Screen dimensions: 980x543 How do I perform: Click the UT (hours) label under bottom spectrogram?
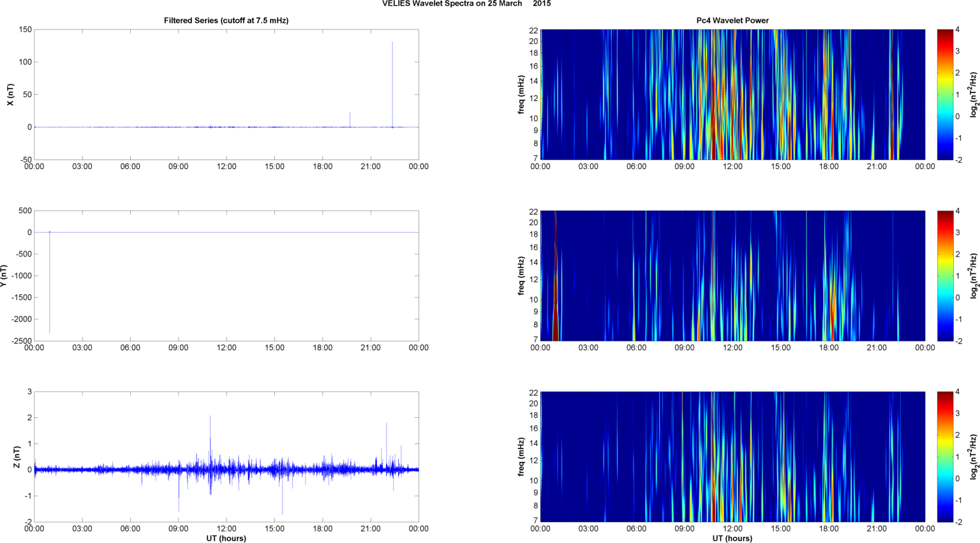732,538
